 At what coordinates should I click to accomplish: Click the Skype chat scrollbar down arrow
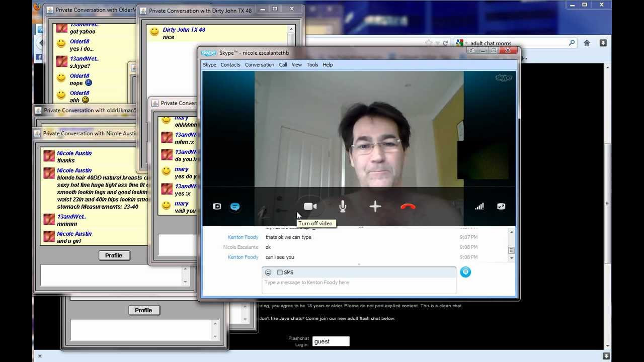[512, 258]
